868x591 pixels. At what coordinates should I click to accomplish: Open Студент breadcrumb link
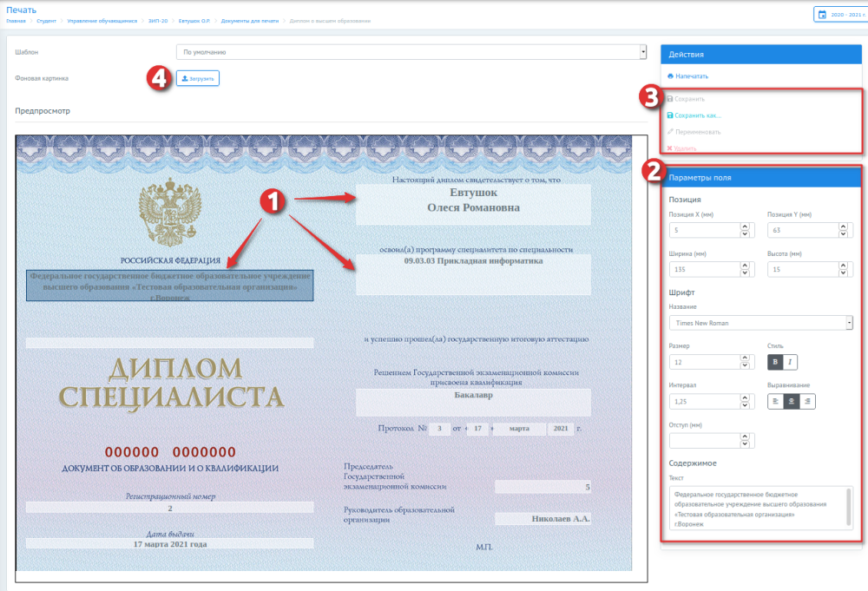(x=47, y=21)
